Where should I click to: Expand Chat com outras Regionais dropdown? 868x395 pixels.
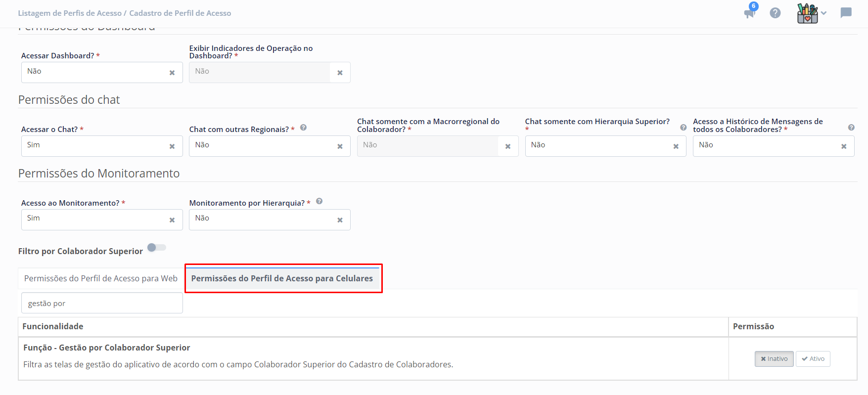262,146
